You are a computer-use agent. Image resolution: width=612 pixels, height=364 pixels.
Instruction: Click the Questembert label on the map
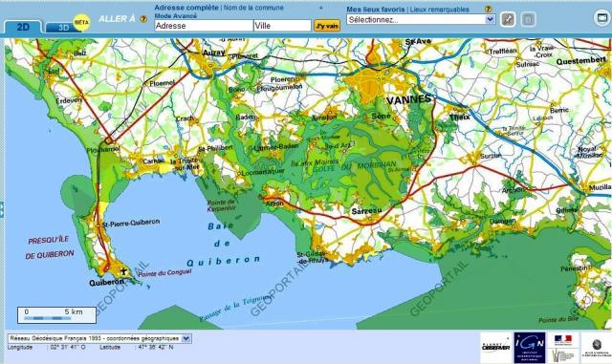[580, 61]
